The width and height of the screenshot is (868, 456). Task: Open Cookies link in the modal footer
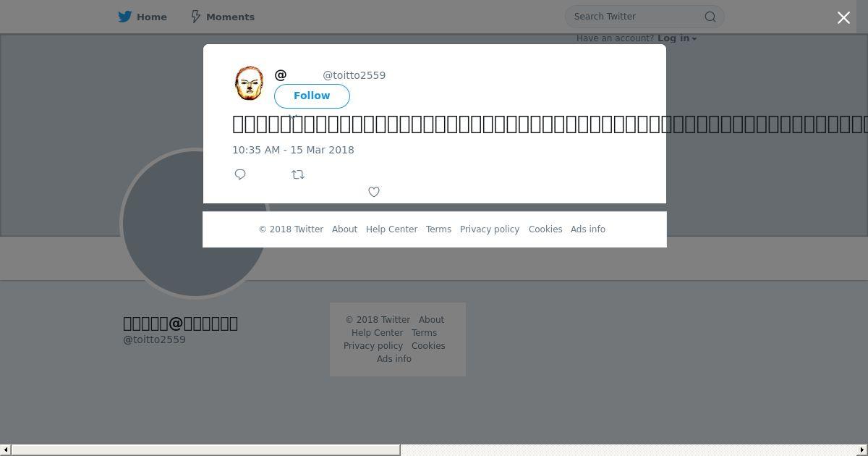click(545, 229)
